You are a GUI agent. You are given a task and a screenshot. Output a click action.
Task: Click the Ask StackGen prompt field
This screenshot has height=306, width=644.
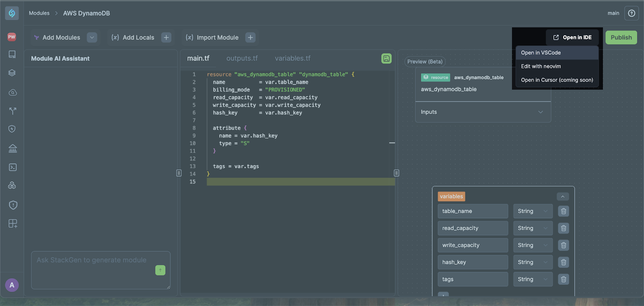[101, 270]
